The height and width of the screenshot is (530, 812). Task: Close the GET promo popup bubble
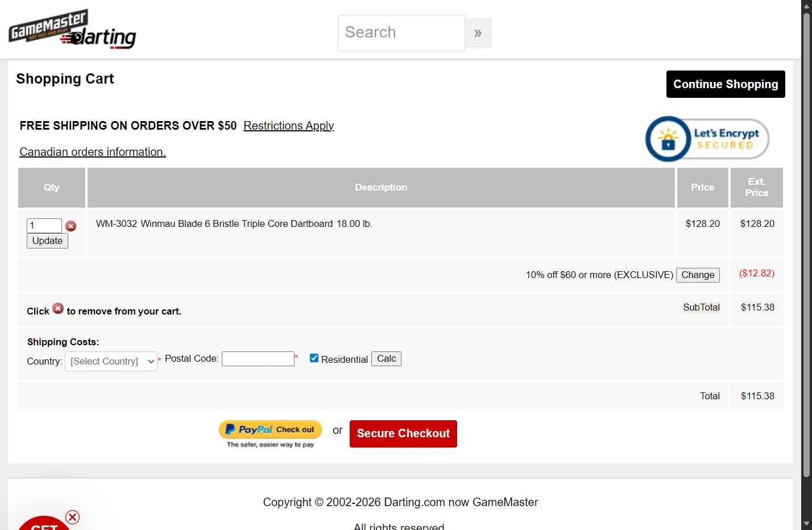(72, 517)
